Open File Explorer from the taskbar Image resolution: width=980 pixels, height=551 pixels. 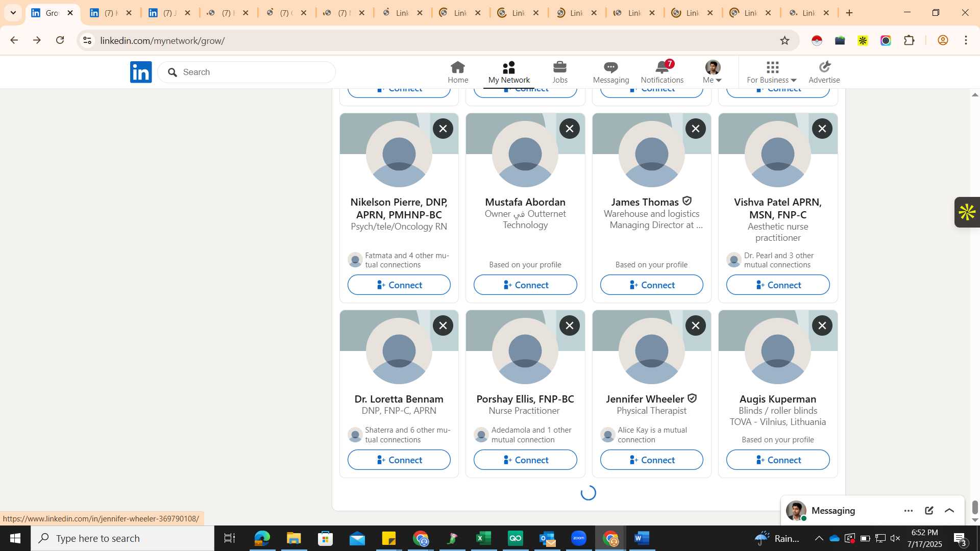(x=293, y=538)
